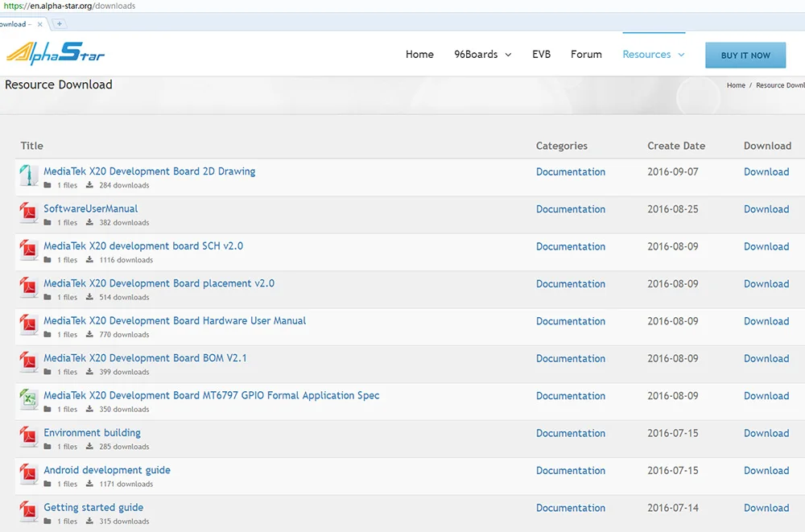Close the current browser tab
Screen dimensions: 805x532
coord(40,24)
